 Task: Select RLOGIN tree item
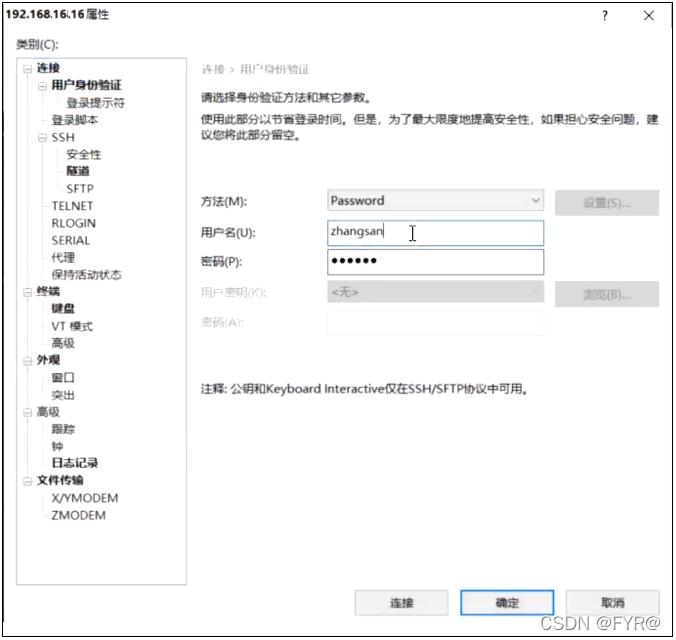(74, 223)
